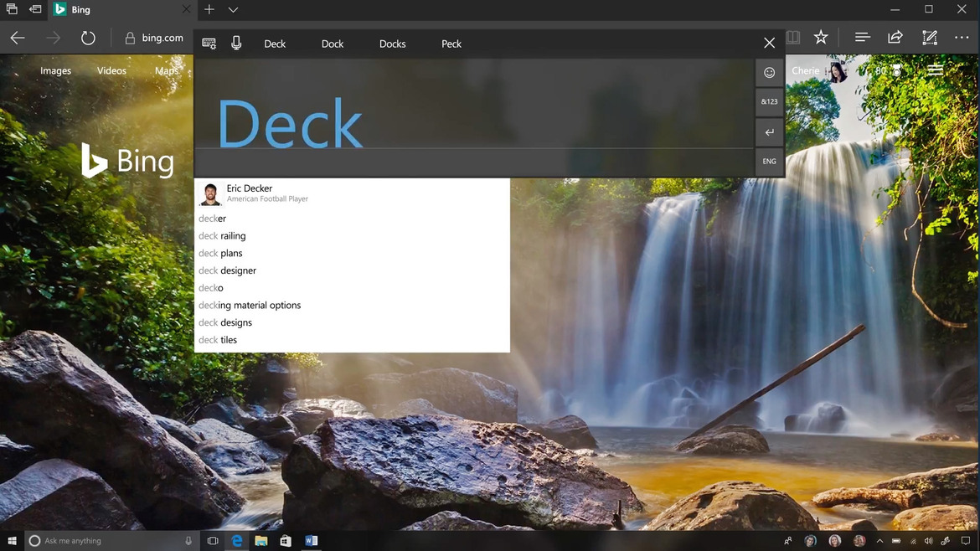The width and height of the screenshot is (980, 551).
Task: Open the Reading view book icon
Action: point(793,38)
